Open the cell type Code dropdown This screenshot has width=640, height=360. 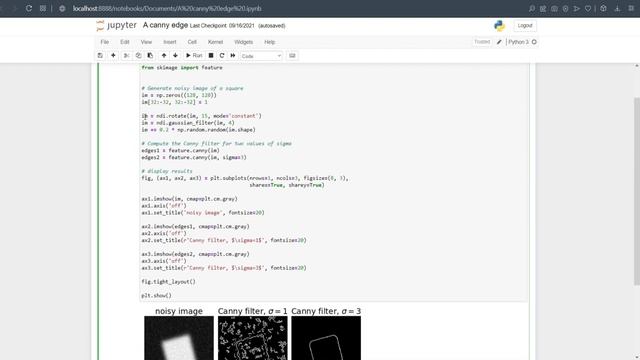261,56
